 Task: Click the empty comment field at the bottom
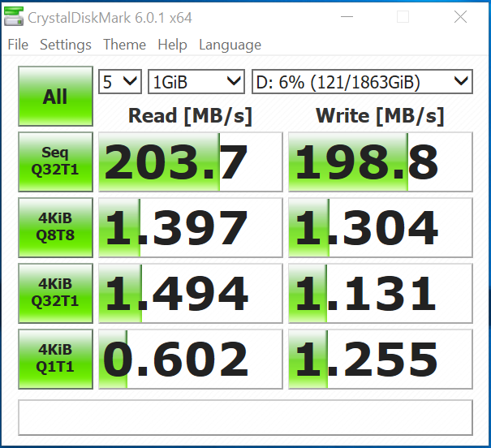tap(245, 417)
